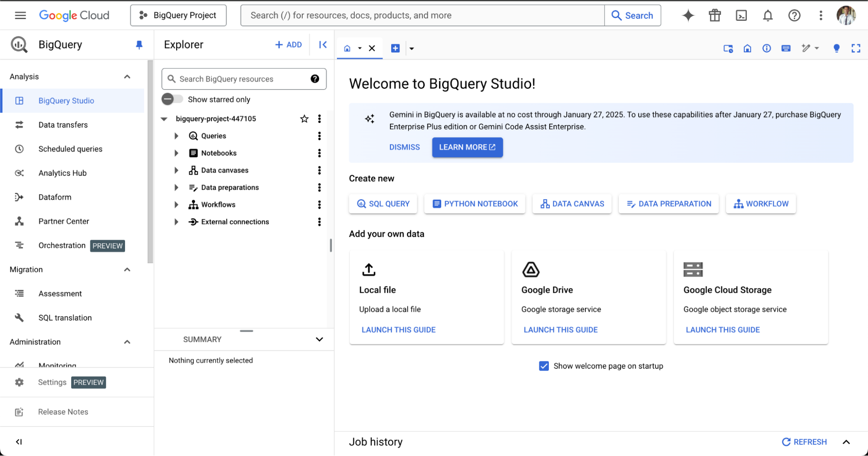This screenshot has height=456, width=868.
Task: Open the help question mark menu
Action: coord(794,16)
